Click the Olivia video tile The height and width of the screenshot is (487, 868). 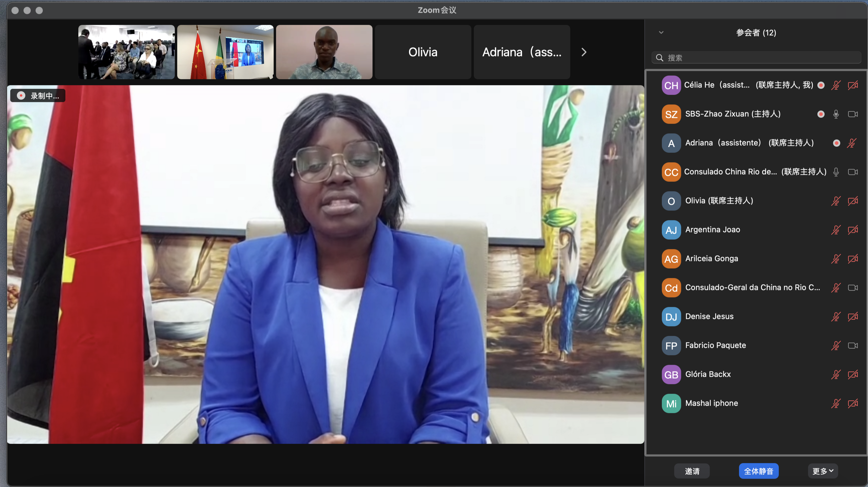point(423,52)
